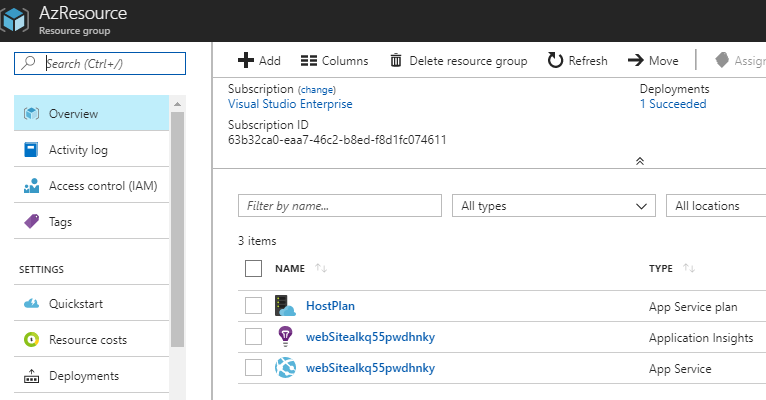Open the All locations dropdown
Image resolution: width=766 pixels, height=400 pixels.
point(716,206)
